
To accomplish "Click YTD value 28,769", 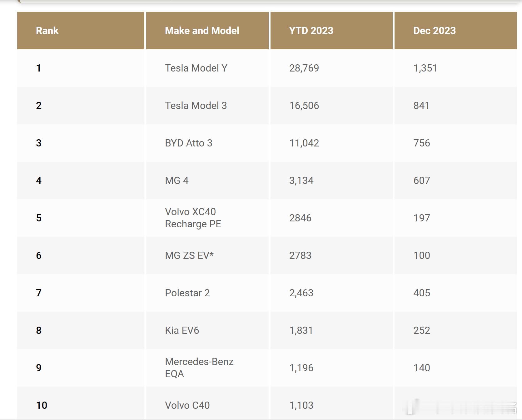I will tap(304, 68).
